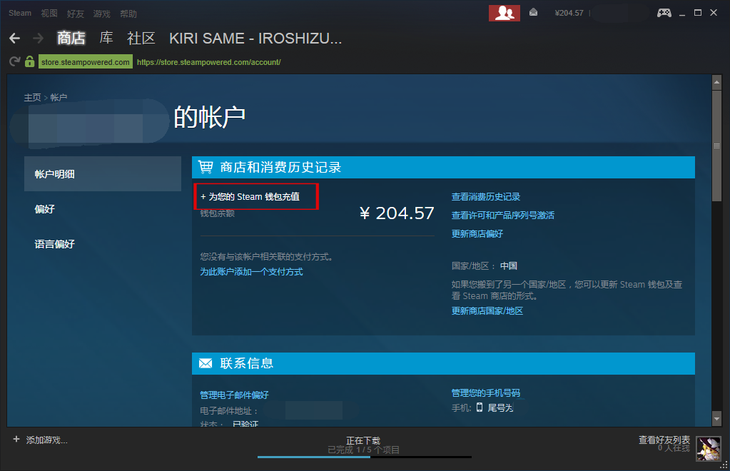
Task: Select 帐户明细 in the sidebar
Action: tap(102, 174)
